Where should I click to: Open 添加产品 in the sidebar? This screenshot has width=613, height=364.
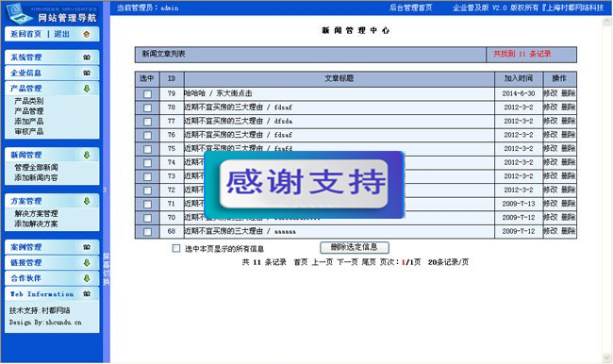tap(29, 122)
